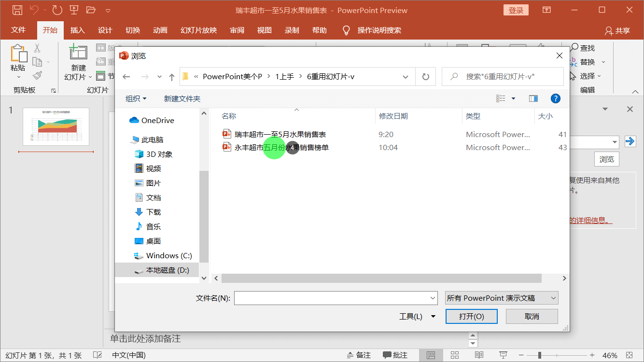This screenshot has width=644, height=362.
Task: Click the lightbulb 操作说明搜索 box
Action: pos(372,30)
